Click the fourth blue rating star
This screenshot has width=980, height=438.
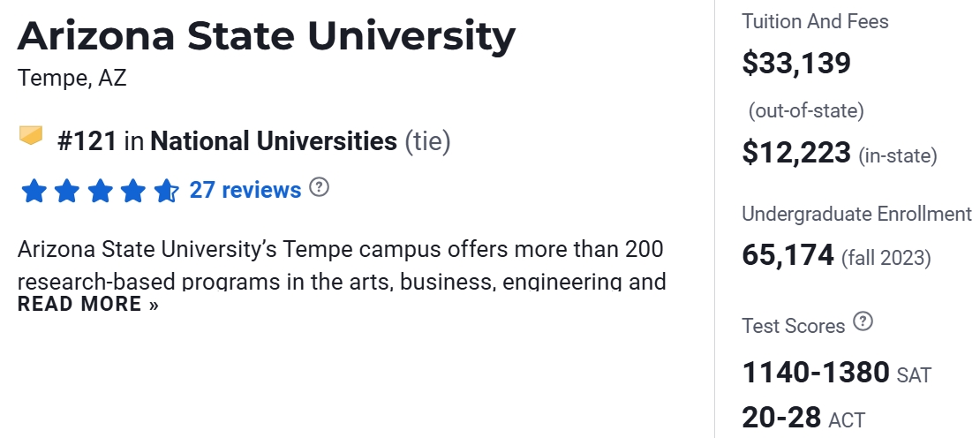click(x=132, y=191)
